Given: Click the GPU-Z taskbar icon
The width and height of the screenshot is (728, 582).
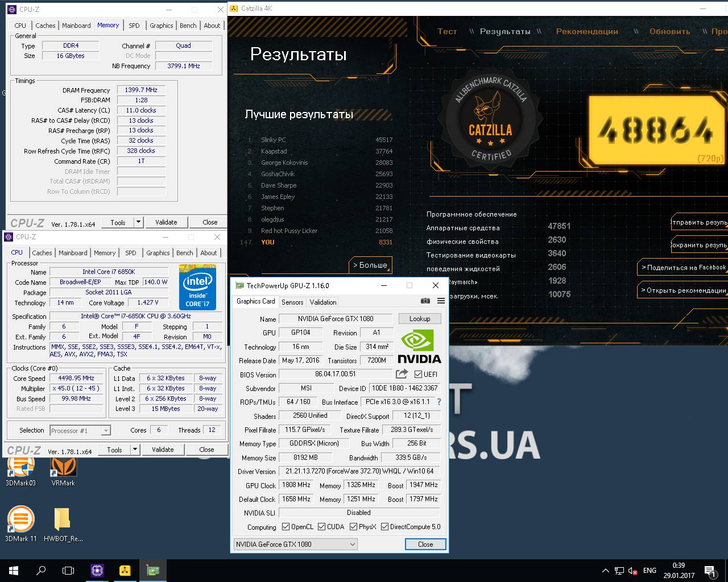Looking at the screenshot, I should pyautogui.click(x=153, y=571).
